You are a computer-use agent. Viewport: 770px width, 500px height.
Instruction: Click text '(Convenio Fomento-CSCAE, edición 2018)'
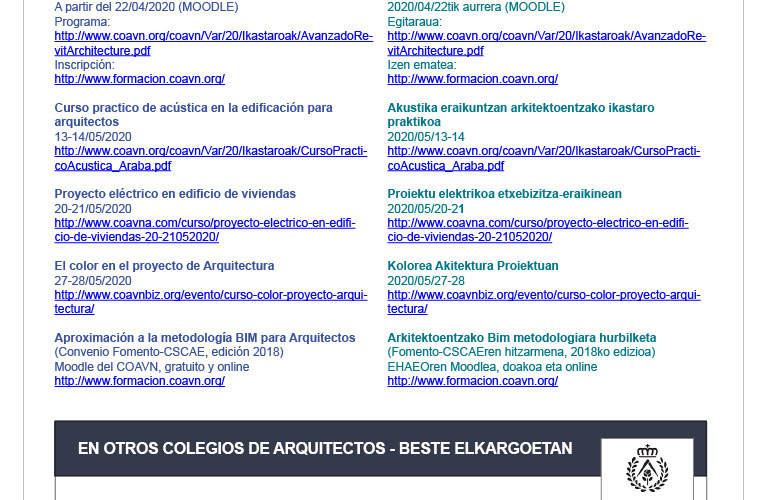point(169,352)
